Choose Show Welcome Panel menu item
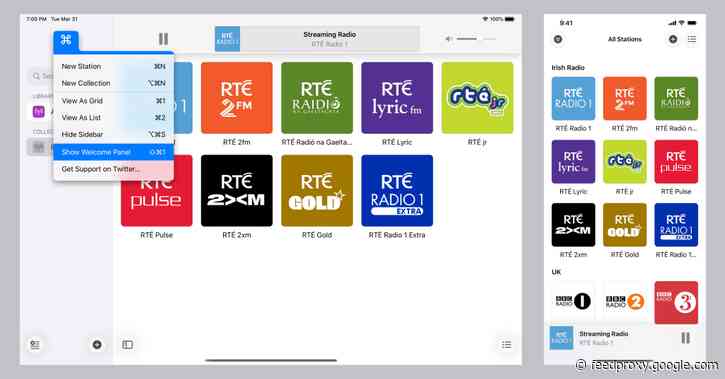The height and width of the screenshot is (379, 725). point(113,152)
